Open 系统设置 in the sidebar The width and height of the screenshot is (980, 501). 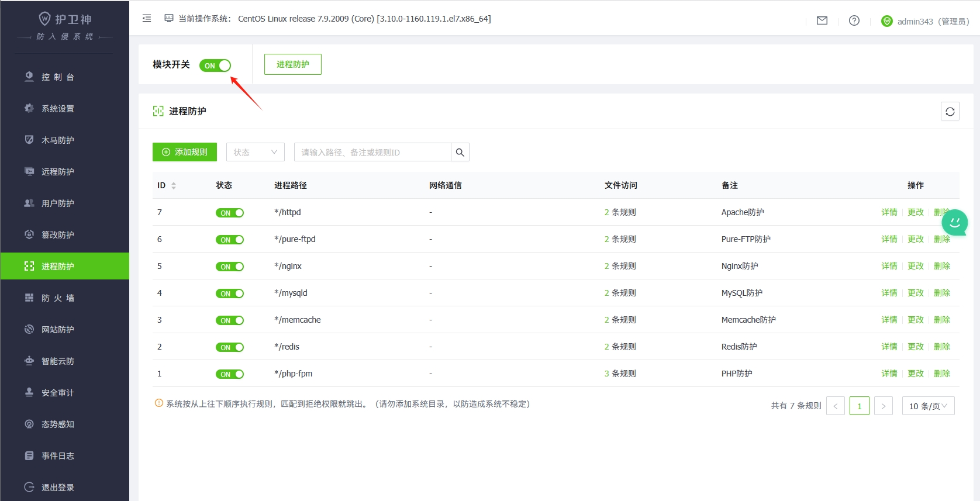tap(65, 108)
